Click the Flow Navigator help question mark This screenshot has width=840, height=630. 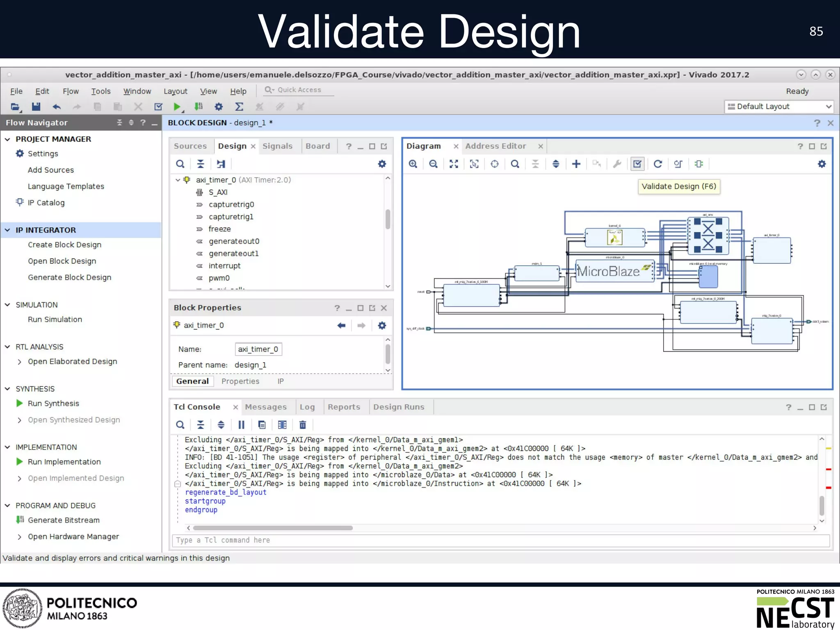pyautogui.click(x=143, y=123)
